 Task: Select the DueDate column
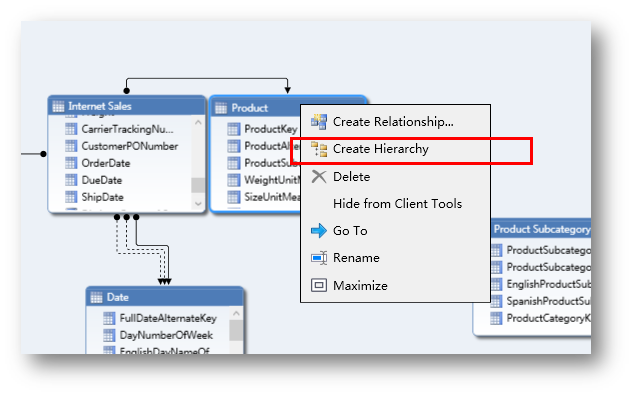coord(102,180)
